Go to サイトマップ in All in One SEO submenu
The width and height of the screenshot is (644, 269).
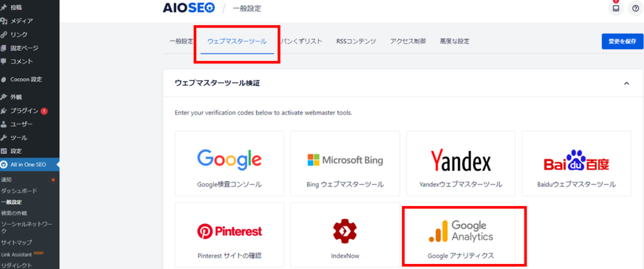tap(16, 243)
